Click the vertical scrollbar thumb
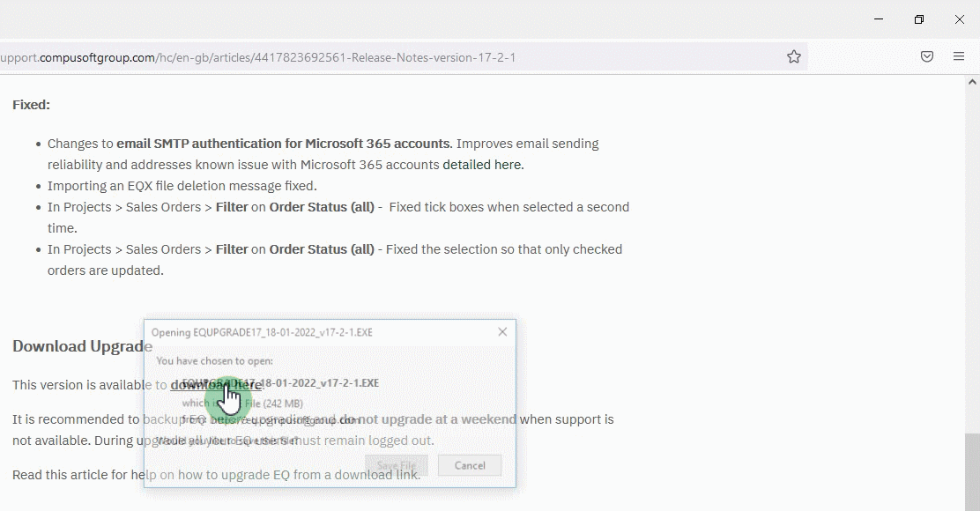 click(972, 471)
